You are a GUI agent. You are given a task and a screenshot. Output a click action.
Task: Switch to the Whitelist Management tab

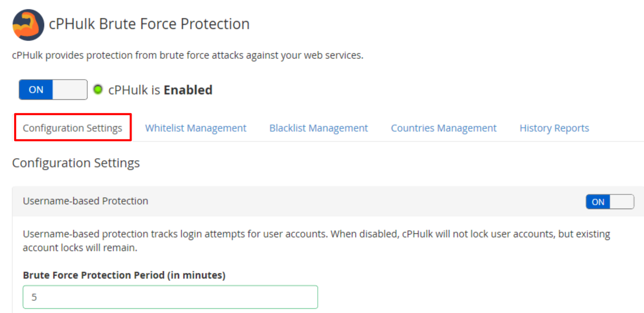point(196,128)
